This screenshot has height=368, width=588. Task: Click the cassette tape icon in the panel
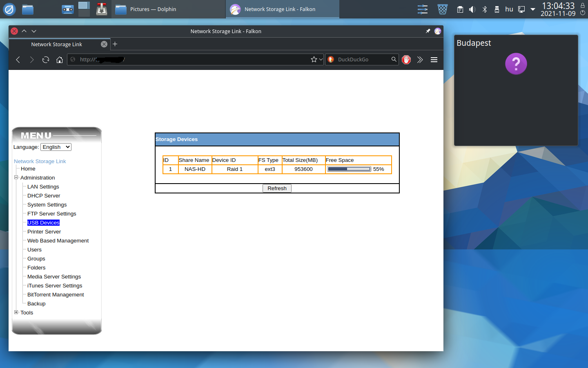pyautogui.click(x=68, y=9)
